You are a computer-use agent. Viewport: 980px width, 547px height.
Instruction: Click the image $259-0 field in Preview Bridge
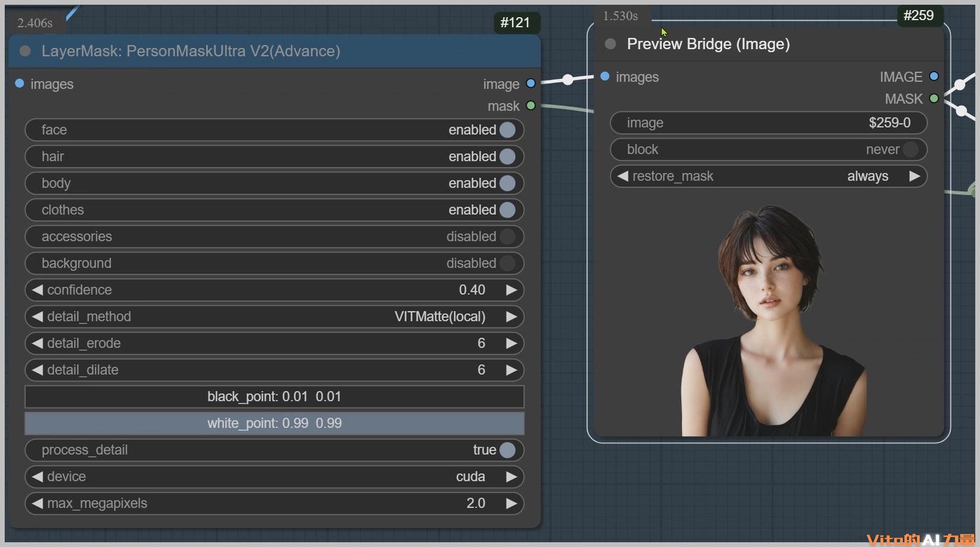[x=768, y=123]
